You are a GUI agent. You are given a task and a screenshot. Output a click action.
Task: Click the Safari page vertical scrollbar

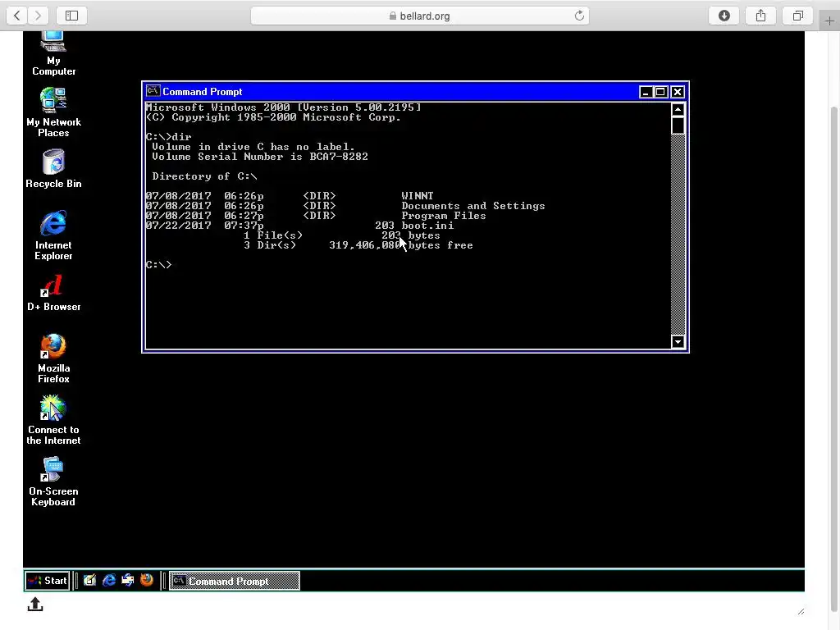[x=834, y=359]
